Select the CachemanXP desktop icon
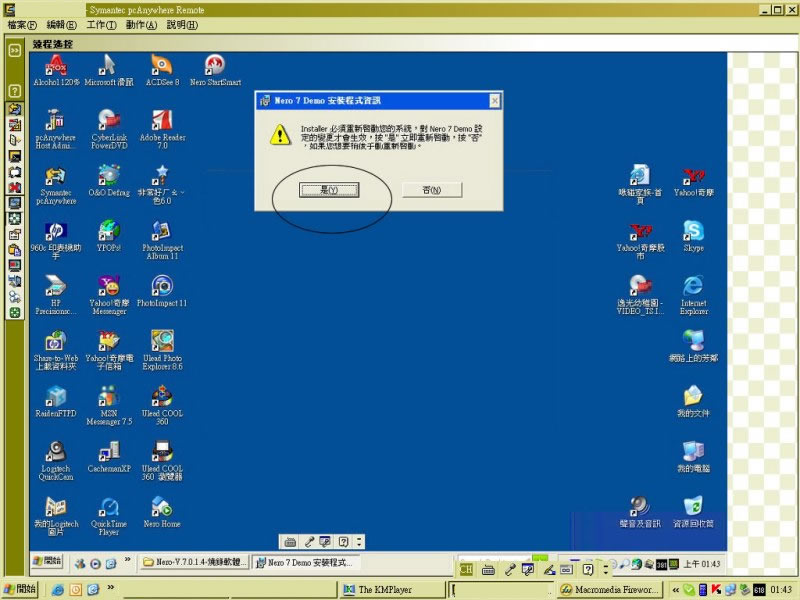The height and width of the screenshot is (600, 800). [109, 457]
